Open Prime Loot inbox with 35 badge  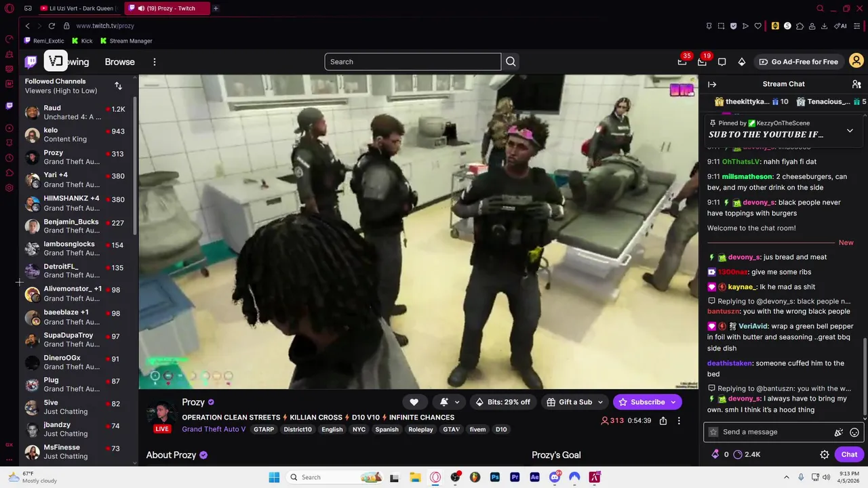pyautogui.click(x=682, y=62)
